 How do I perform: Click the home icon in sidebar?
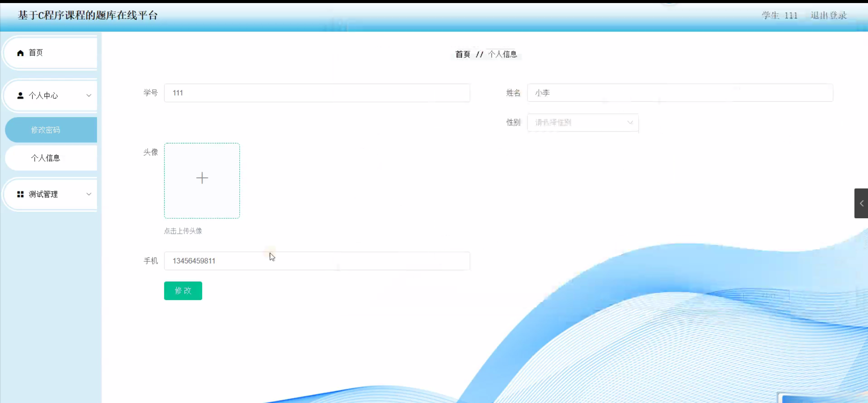[20, 53]
